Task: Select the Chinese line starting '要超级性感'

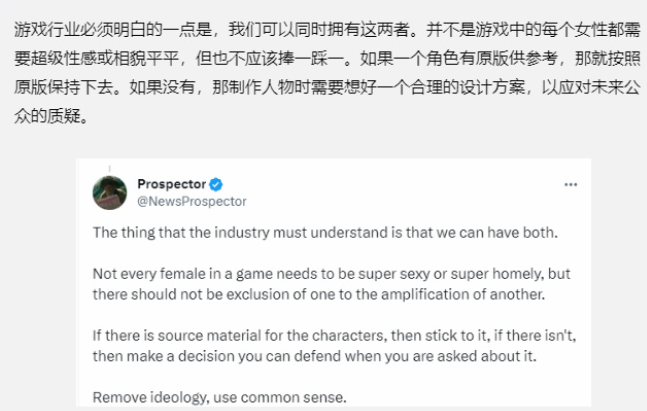Action: [327, 59]
